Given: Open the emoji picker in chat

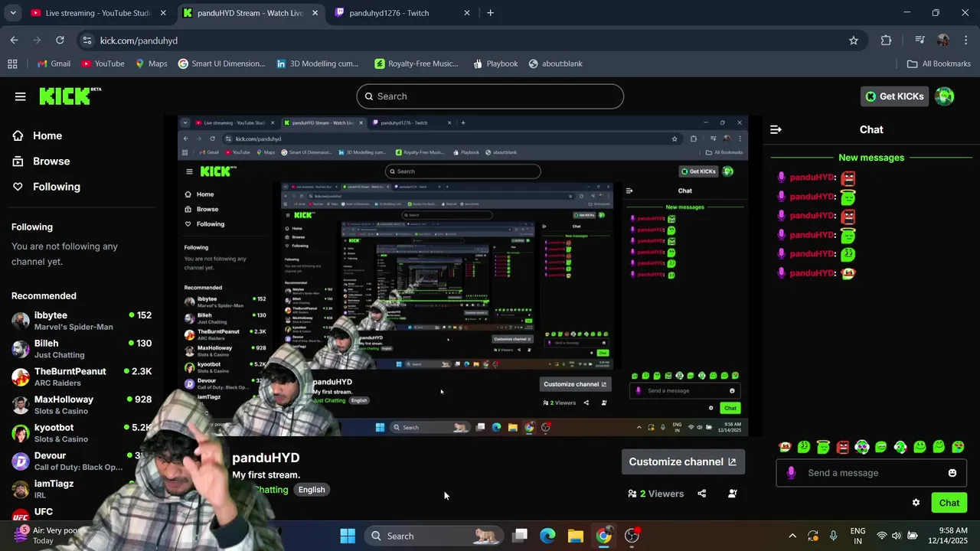Looking at the screenshot, I should 952,473.
